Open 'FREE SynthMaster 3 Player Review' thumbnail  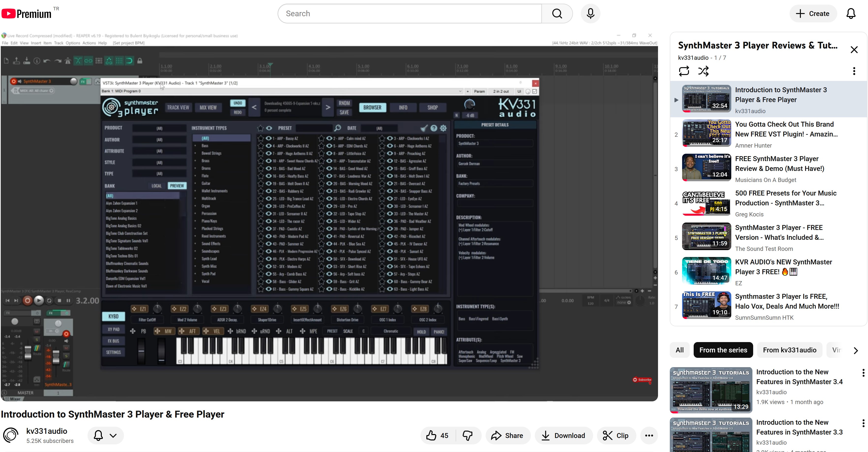pyautogui.click(x=706, y=167)
